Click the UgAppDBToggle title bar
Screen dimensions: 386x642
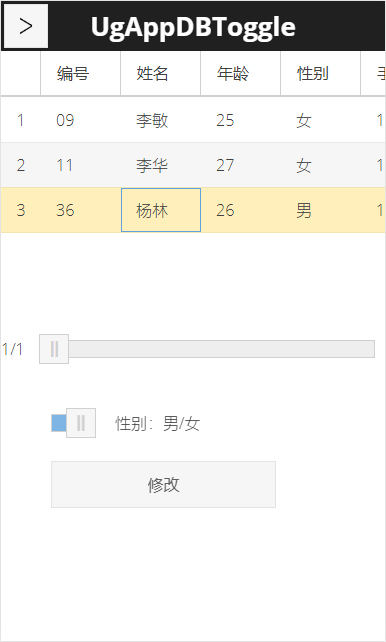pos(193,27)
